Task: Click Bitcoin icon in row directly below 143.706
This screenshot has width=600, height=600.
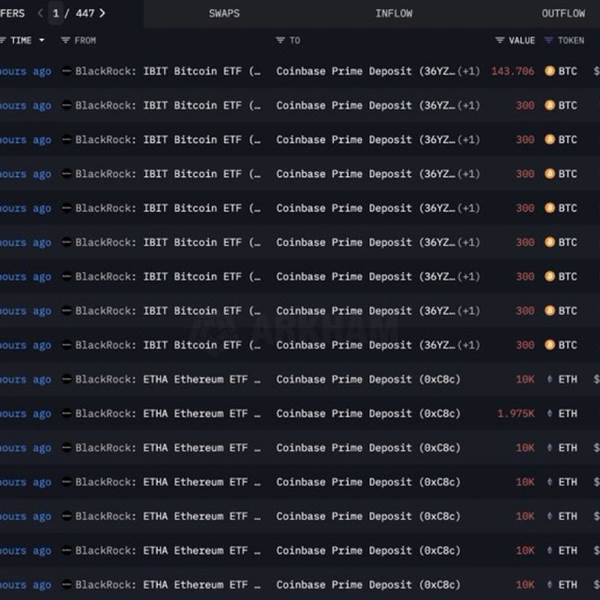Action: point(550,105)
